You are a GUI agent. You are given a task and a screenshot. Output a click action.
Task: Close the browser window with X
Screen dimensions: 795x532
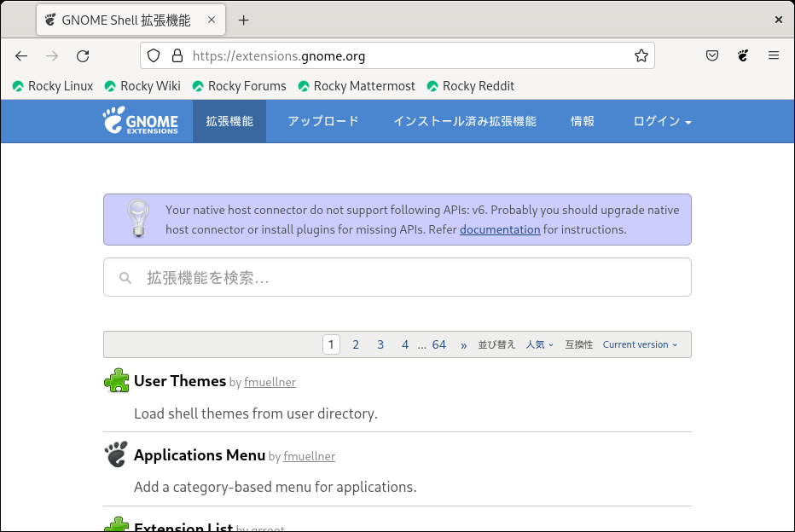tap(779, 20)
